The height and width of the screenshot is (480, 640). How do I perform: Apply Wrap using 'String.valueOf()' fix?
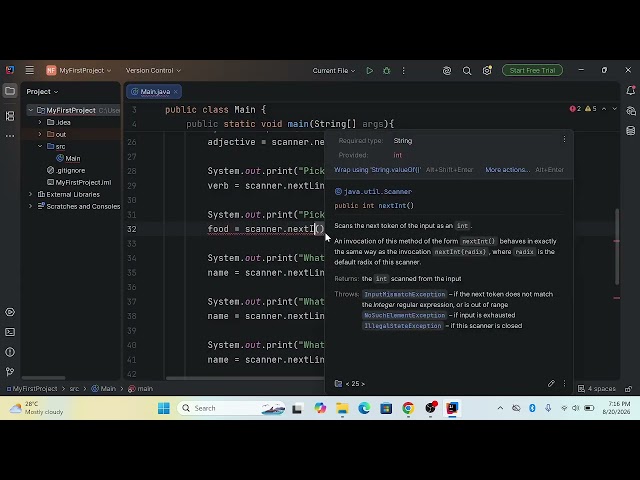378,169
